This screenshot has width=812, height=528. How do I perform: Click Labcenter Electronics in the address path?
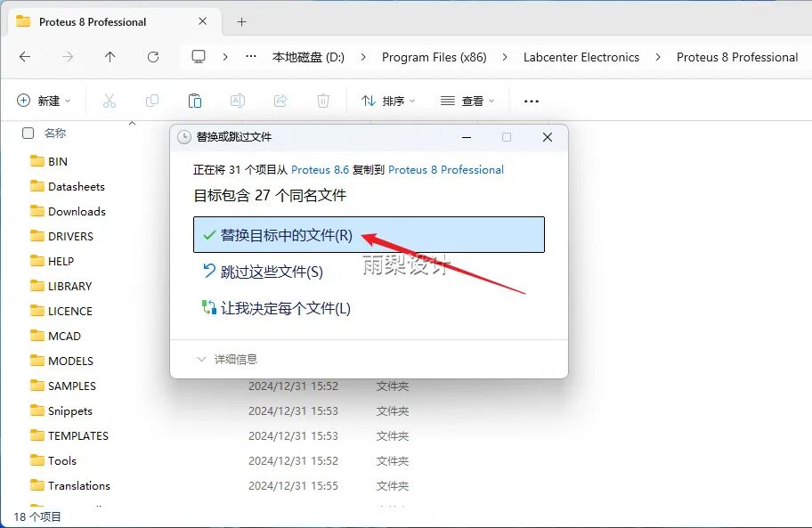tap(581, 57)
